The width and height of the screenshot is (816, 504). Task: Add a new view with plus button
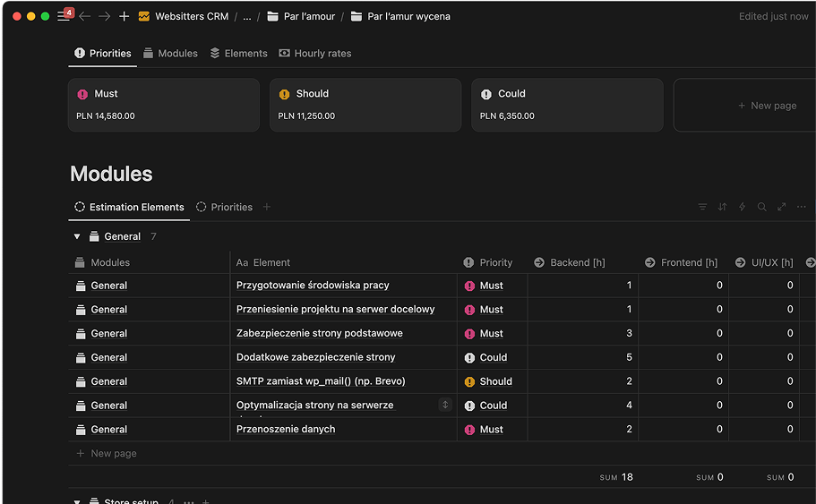click(x=266, y=207)
